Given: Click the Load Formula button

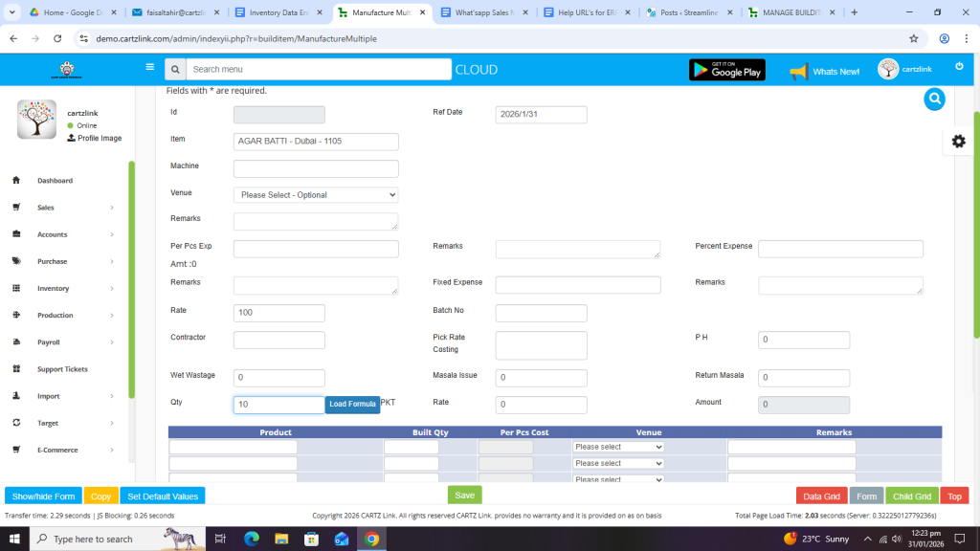Looking at the screenshot, I should coord(352,405).
